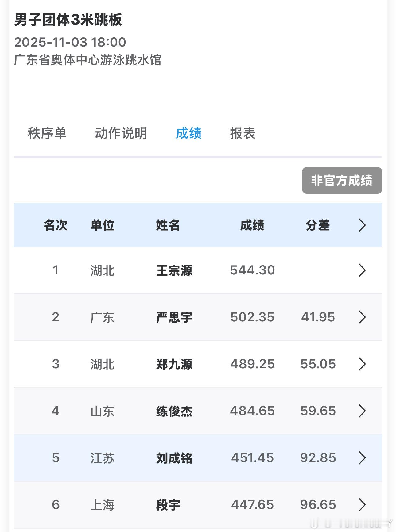Open the 报表 tab
The image size is (396, 532).
[243, 133]
